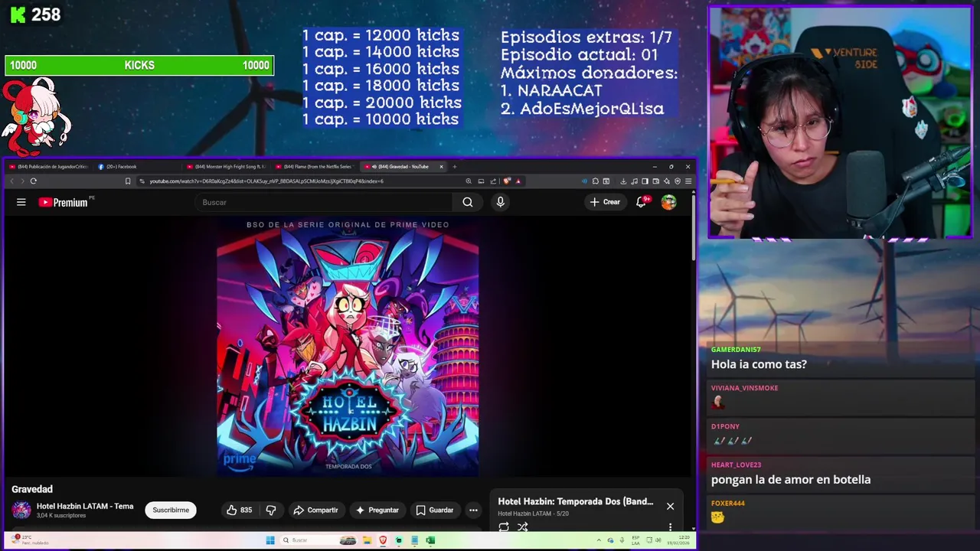Open the YouTube hamburger guide menu
980x551 pixels.
[21, 202]
